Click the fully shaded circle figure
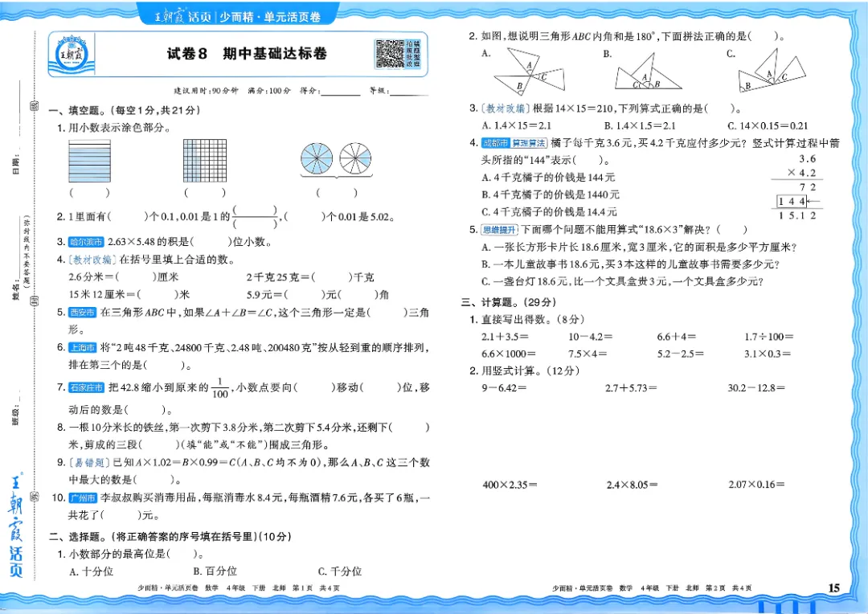This screenshot has width=868, height=614. click(x=317, y=159)
